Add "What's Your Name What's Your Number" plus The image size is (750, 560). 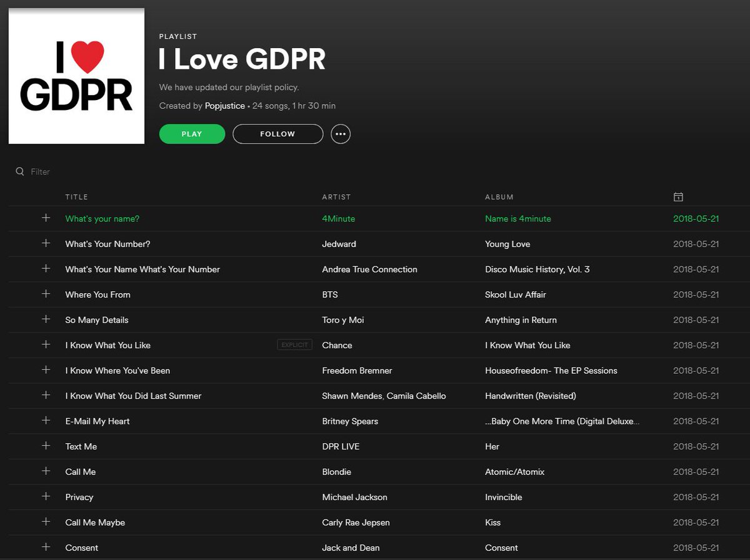point(46,269)
